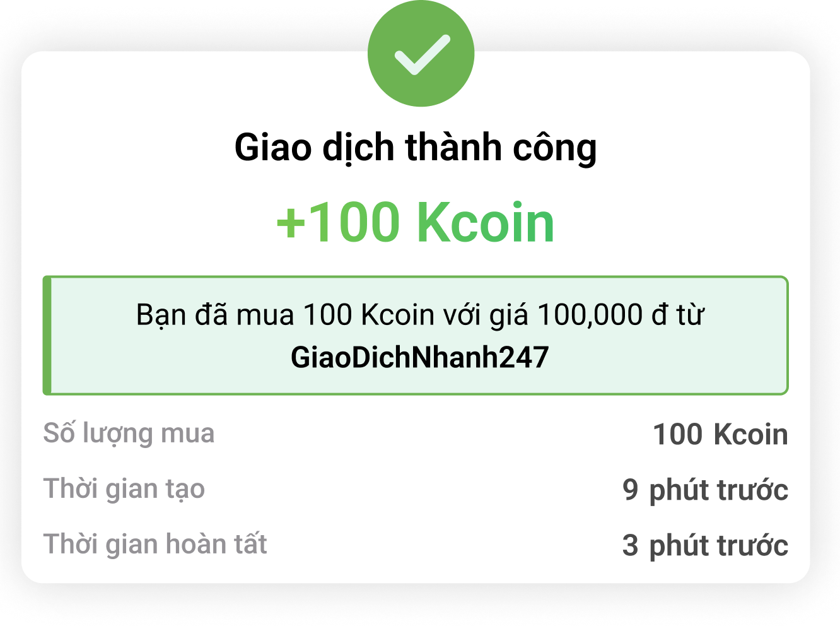Click the white checkmark inside the circle
Viewport: 840px width, 626px height.
click(422, 55)
